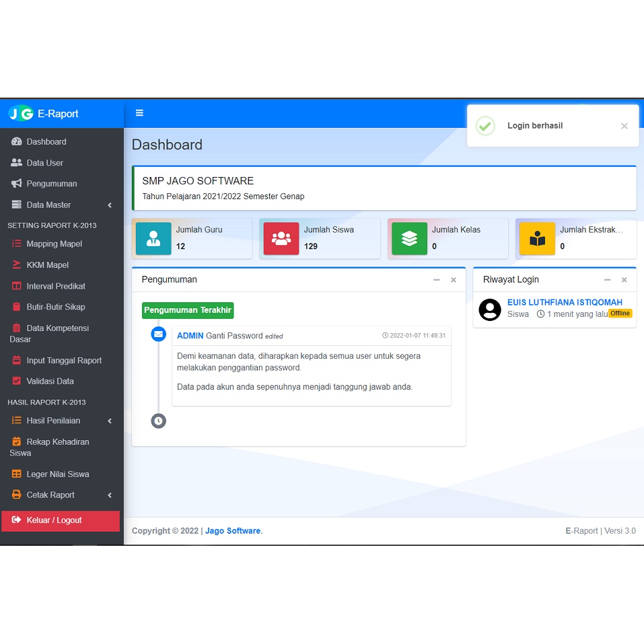Collapse the Riwayat Login panel with minus
This screenshot has width=644, height=644.
(x=607, y=280)
